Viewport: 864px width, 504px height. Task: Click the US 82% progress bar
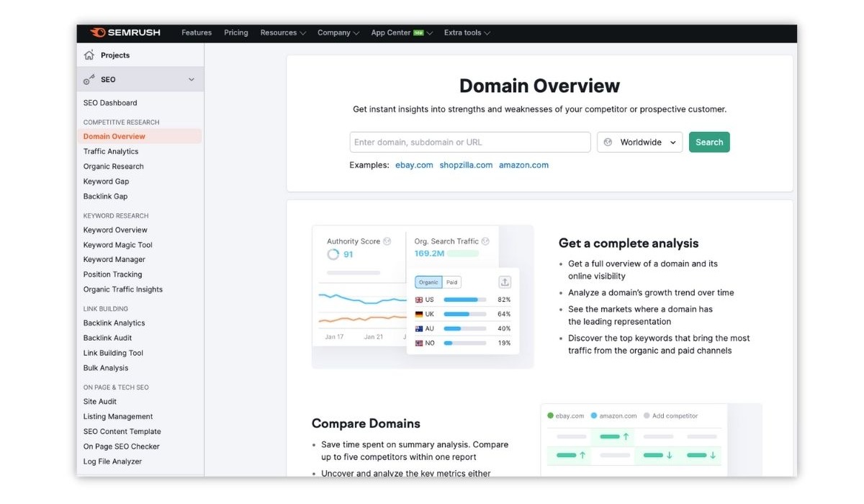pyautogui.click(x=465, y=300)
